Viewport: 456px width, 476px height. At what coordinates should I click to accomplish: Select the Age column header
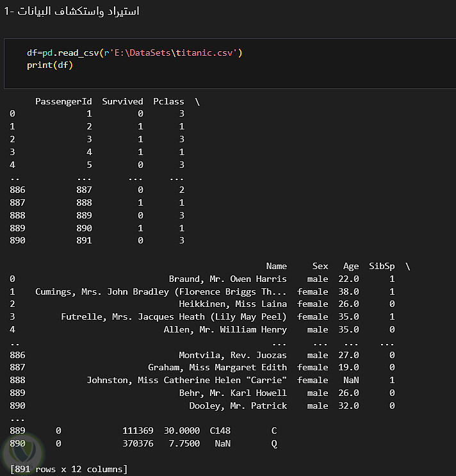click(x=351, y=266)
